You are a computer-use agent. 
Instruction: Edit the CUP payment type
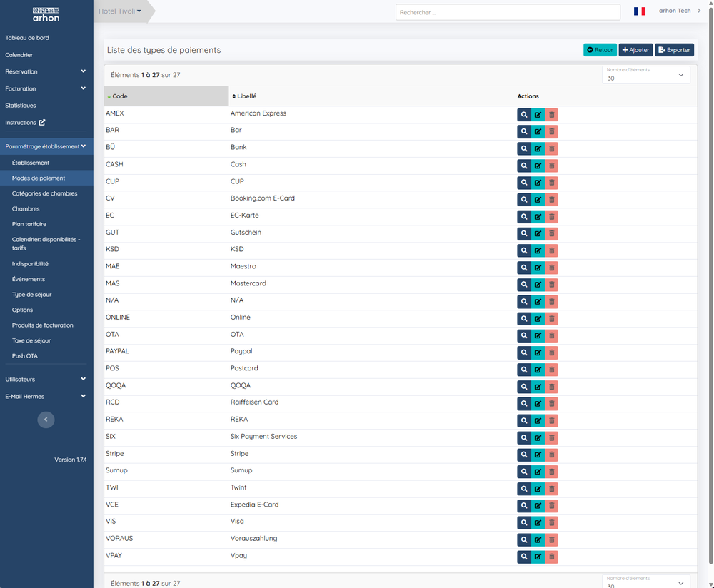click(538, 183)
